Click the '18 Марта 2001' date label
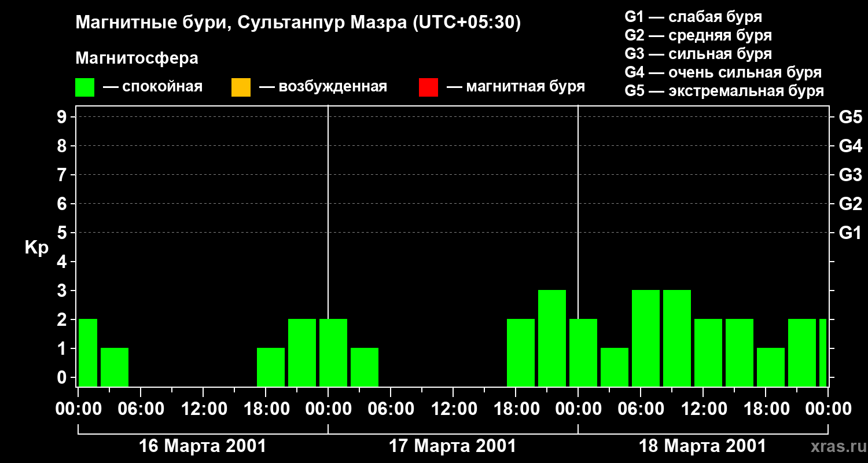 click(x=703, y=446)
